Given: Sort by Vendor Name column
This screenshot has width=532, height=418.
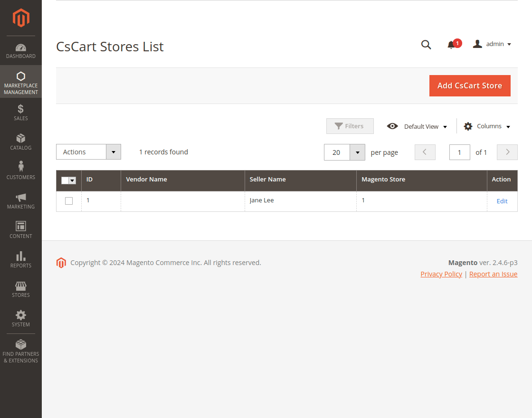Looking at the screenshot, I should coord(182,180).
